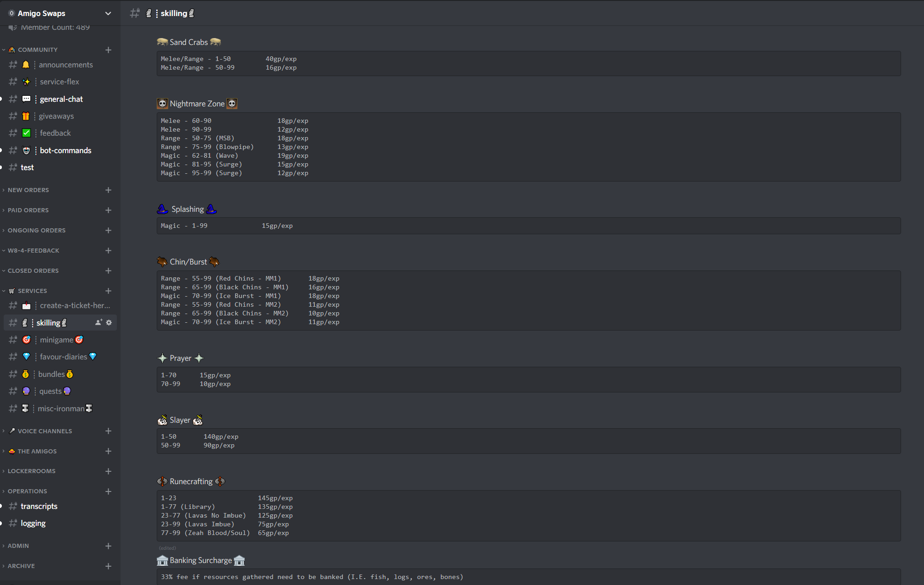
Task: Expand the ONGOING ORDERS category
Action: pos(36,231)
